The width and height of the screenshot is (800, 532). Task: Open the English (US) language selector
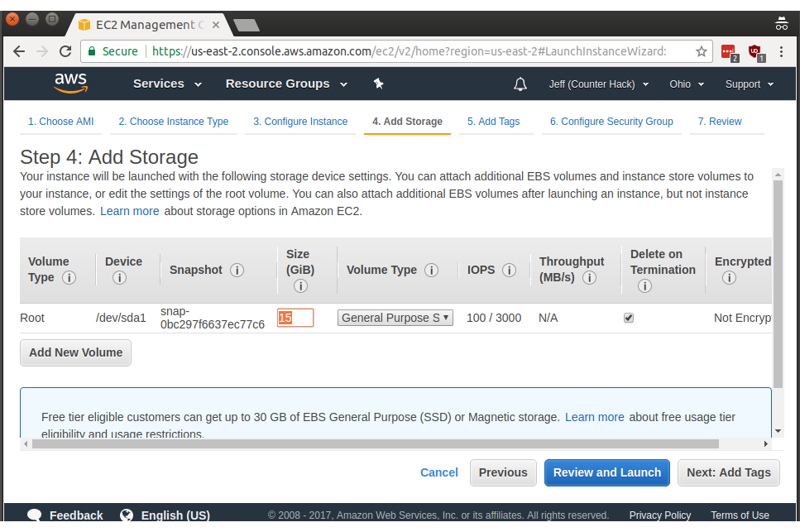175,515
